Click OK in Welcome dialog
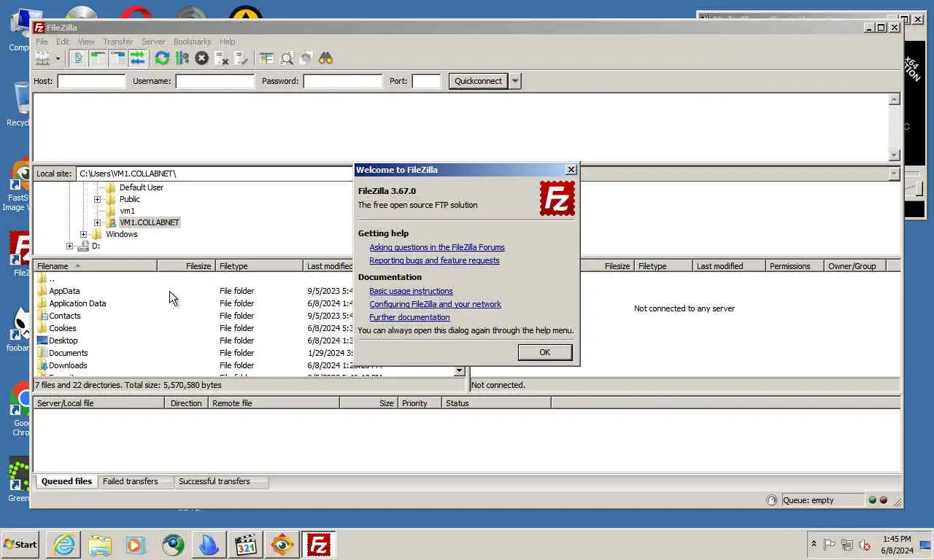 [x=544, y=352]
